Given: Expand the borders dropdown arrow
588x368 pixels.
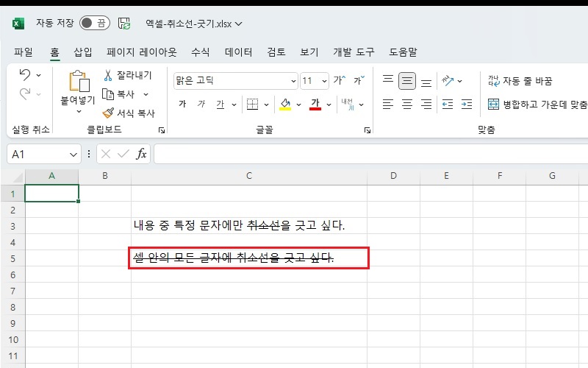Looking at the screenshot, I should tap(267, 105).
